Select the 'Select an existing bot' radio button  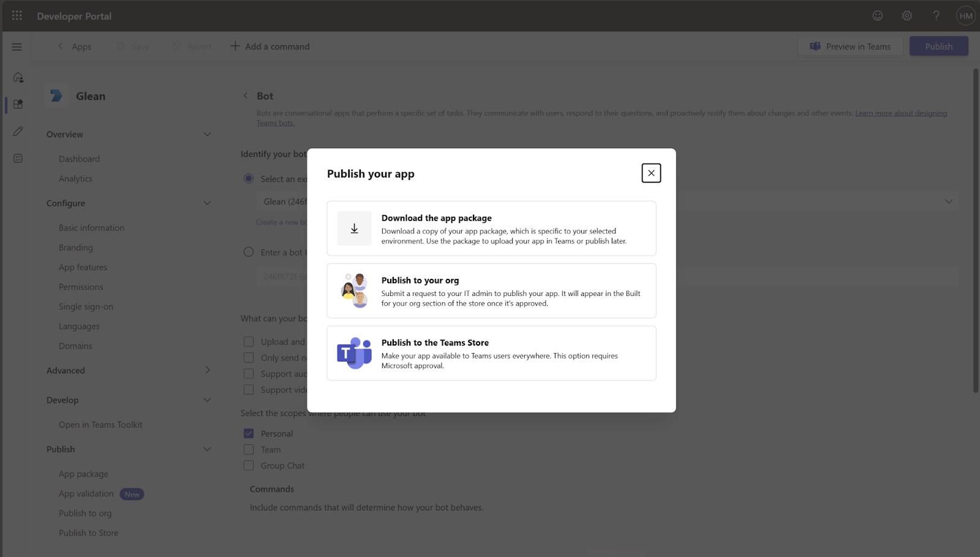[249, 178]
